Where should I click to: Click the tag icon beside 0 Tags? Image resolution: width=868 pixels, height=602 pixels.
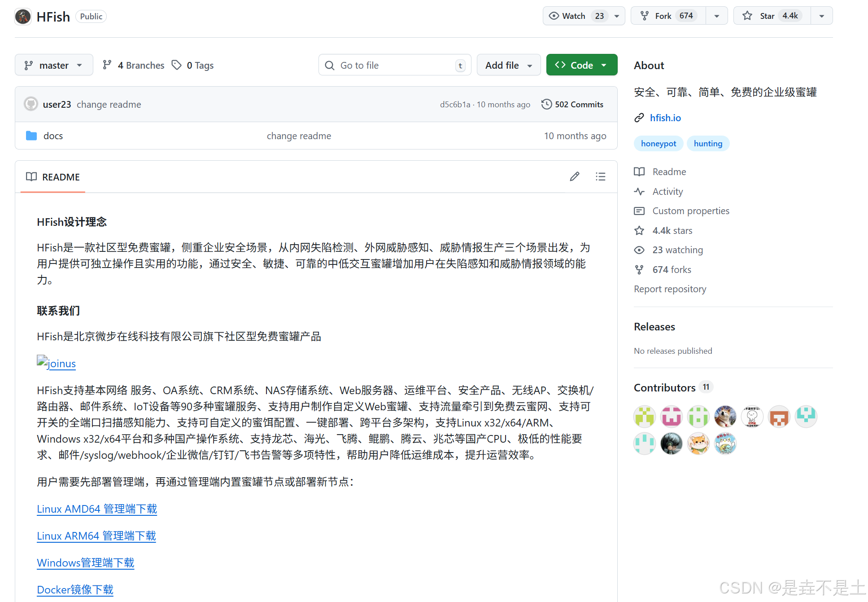[177, 65]
